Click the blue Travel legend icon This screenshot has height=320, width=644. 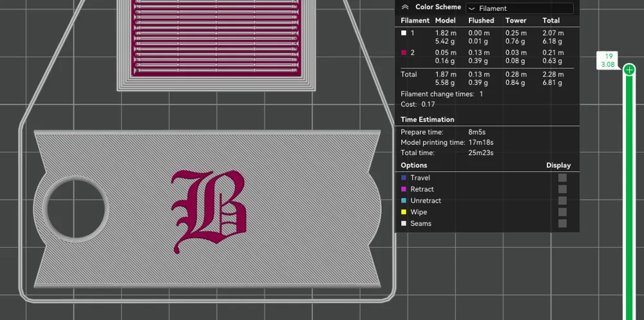coord(404,178)
